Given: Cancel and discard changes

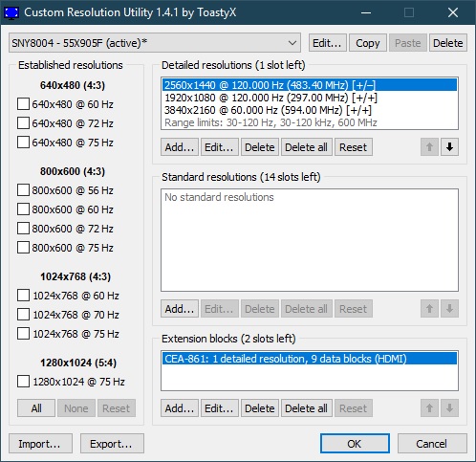Looking at the screenshot, I should coord(432,443).
